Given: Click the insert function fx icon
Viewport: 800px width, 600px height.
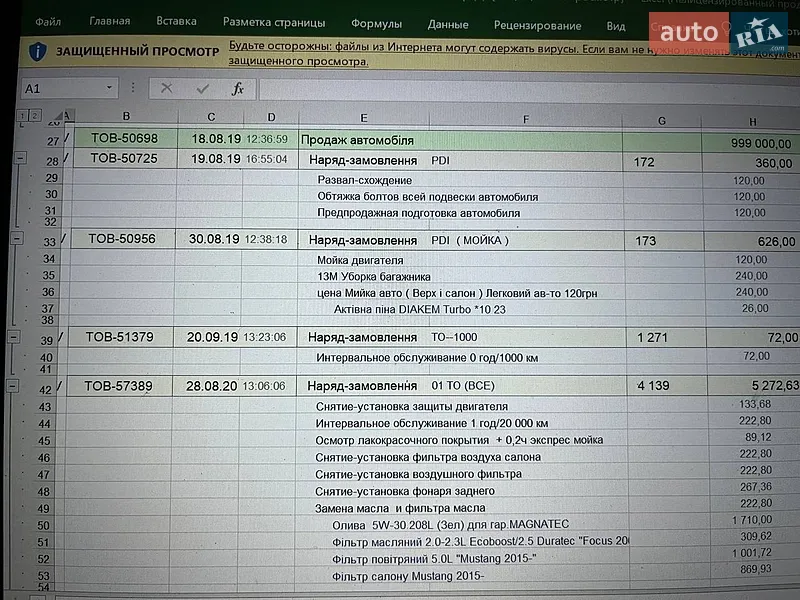Looking at the screenshot, I should [238, 89].
